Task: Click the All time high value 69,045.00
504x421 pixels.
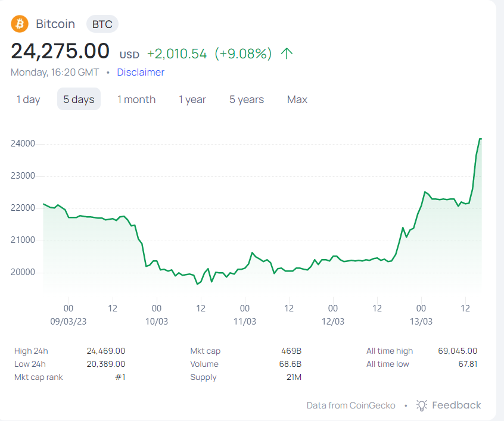Action: tap(458, 351)
